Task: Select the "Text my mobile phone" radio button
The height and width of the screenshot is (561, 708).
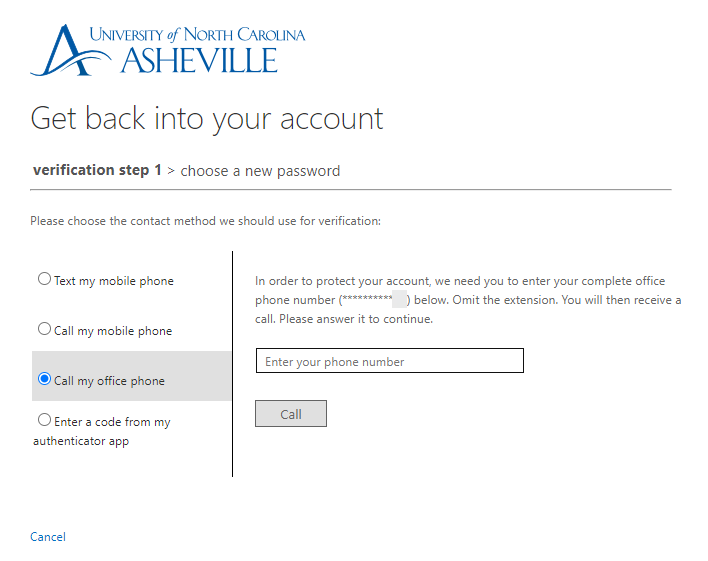Action: pyautogui.click(x=44, y=279)
